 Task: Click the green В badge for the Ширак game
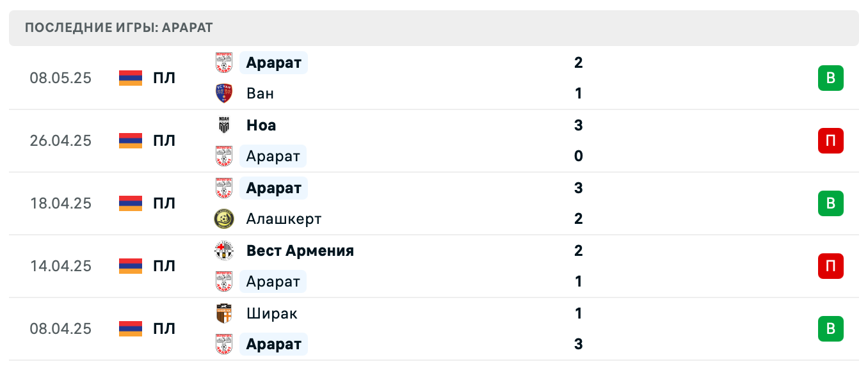click(x=831, y=329)
